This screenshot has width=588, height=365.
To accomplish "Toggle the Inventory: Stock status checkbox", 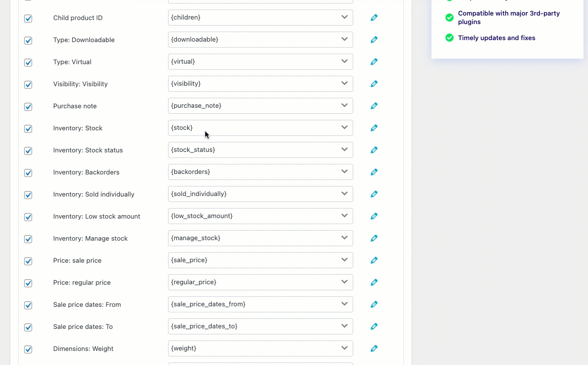I will pos(28,151).
